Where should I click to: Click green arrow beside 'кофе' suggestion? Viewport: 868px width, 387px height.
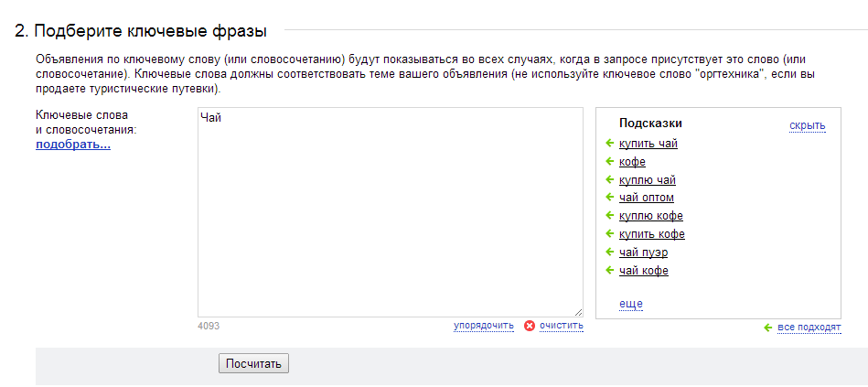point(610,162)
